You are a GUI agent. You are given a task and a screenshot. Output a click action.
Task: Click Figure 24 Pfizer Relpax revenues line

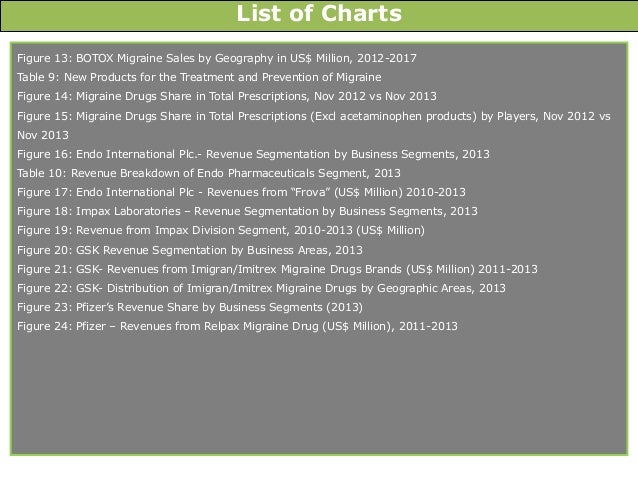[237, 326]
